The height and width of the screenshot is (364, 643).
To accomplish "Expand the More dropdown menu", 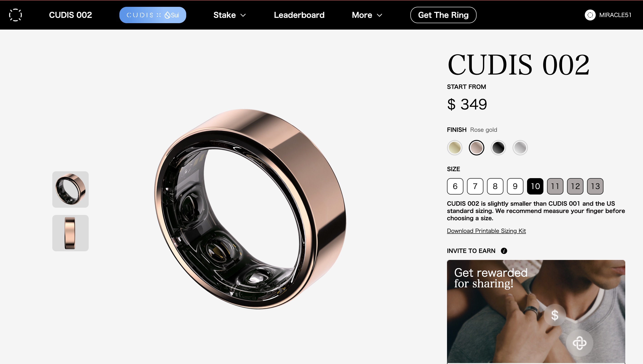I will pyautogui.click(x=367, y=15).
